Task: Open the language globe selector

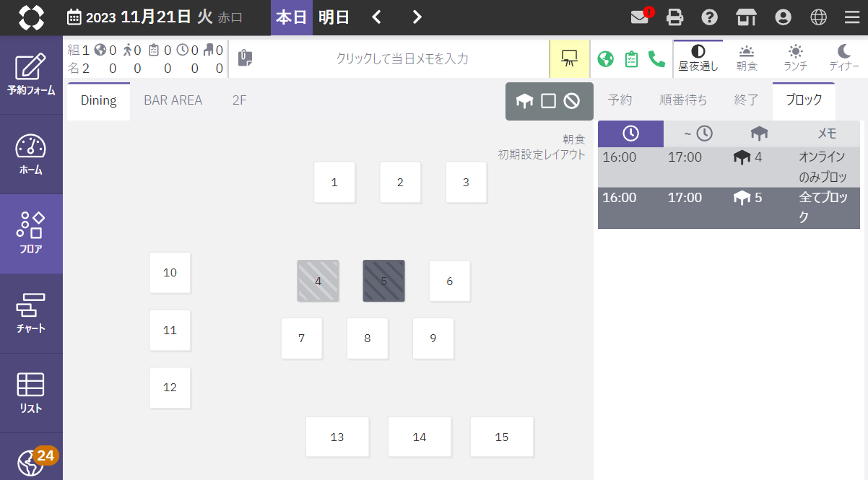Action: [x=817, y=17]
